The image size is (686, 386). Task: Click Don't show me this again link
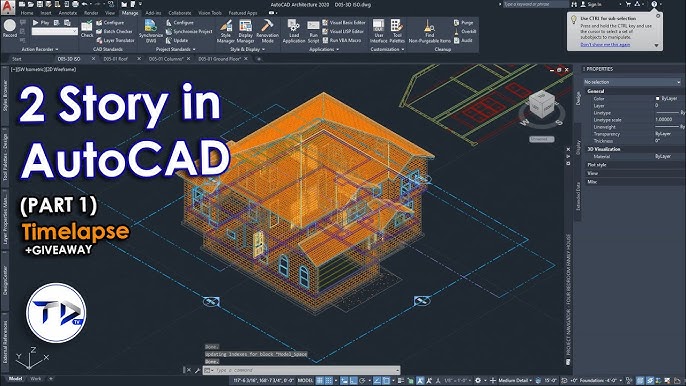pyautogui.click(x=605, y=45)
